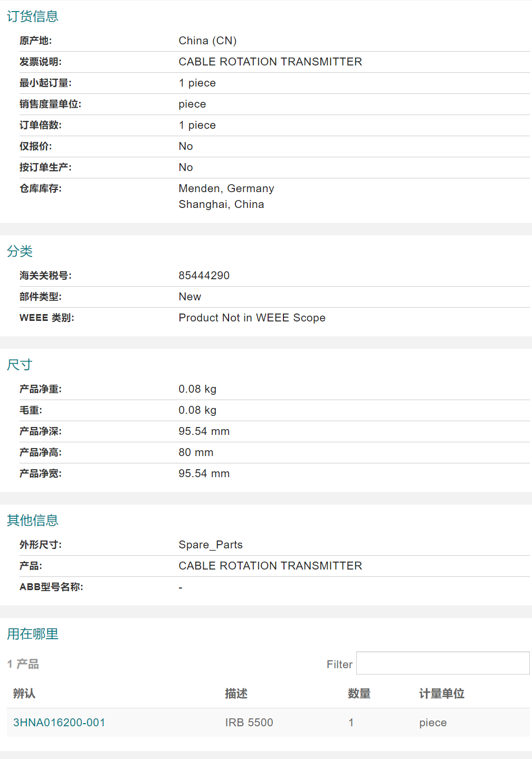Click the 分类 section heading

[x=20, y=251]
